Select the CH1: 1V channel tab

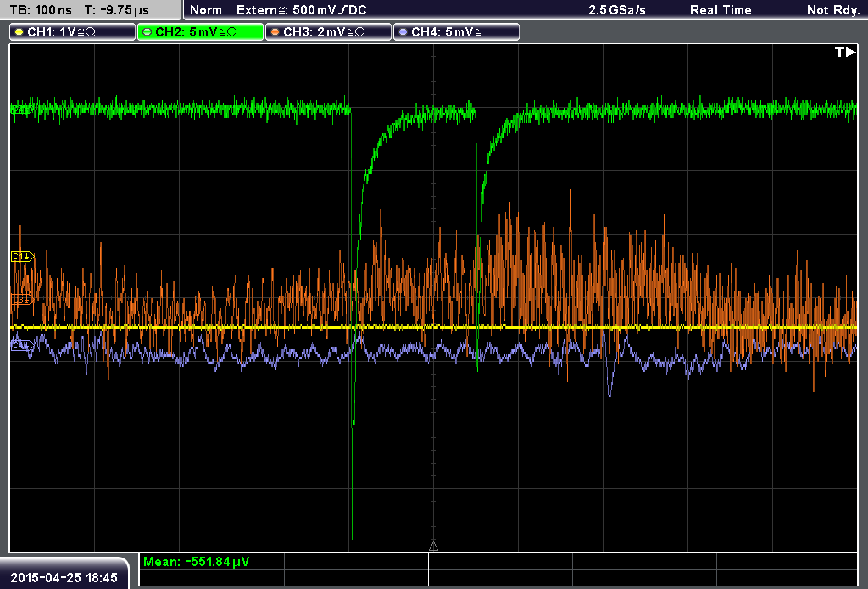click(x=73, y=32)
